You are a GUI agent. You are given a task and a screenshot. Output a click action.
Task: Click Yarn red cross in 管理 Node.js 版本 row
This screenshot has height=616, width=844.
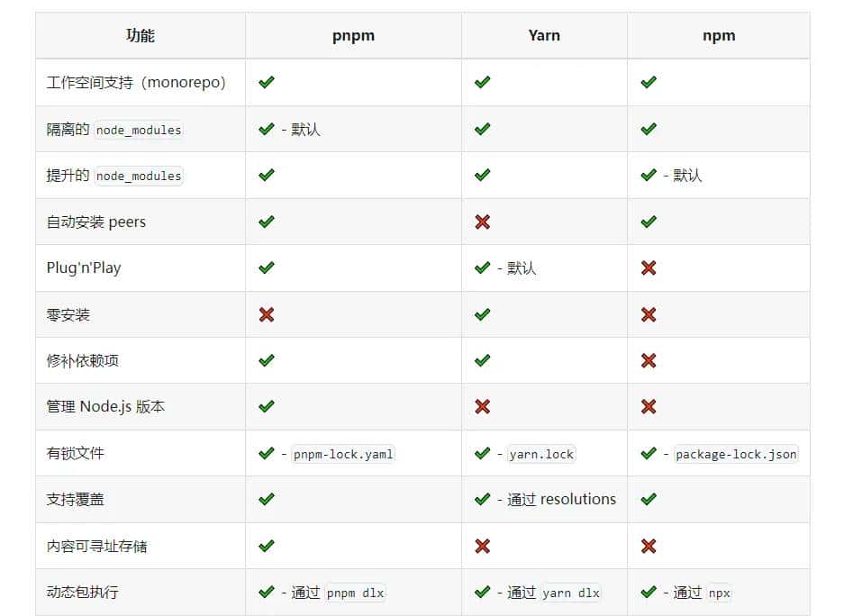(483, 406)
